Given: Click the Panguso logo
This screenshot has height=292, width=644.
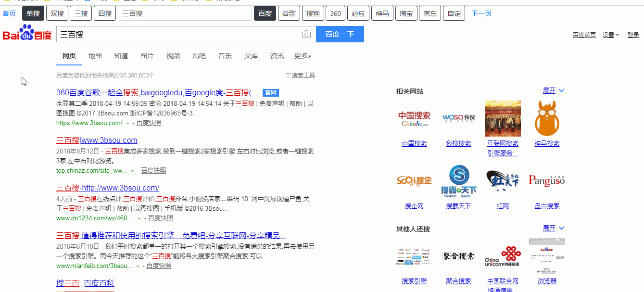Looking at the screenshot, I should (547, 181).
